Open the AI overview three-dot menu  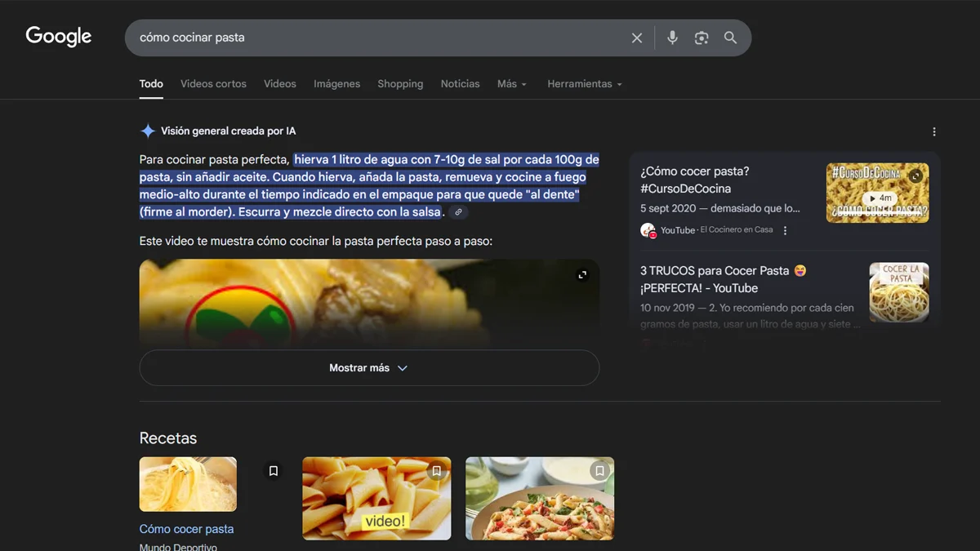click(933, 131)
